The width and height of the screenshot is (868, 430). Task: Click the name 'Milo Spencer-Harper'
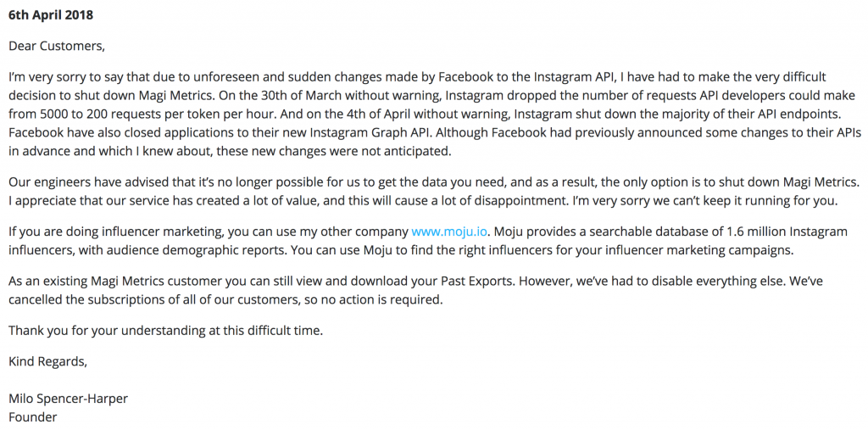68,399
